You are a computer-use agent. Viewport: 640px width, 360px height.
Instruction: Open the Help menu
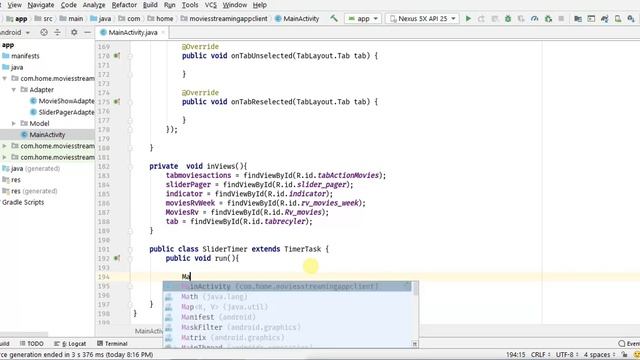coord(260,5)
